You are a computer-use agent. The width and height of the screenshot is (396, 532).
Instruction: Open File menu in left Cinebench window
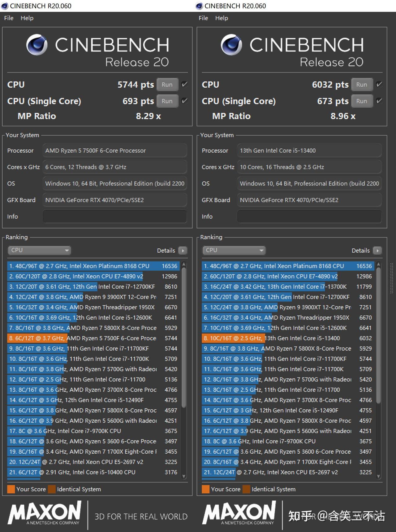(x=9, y=18)
